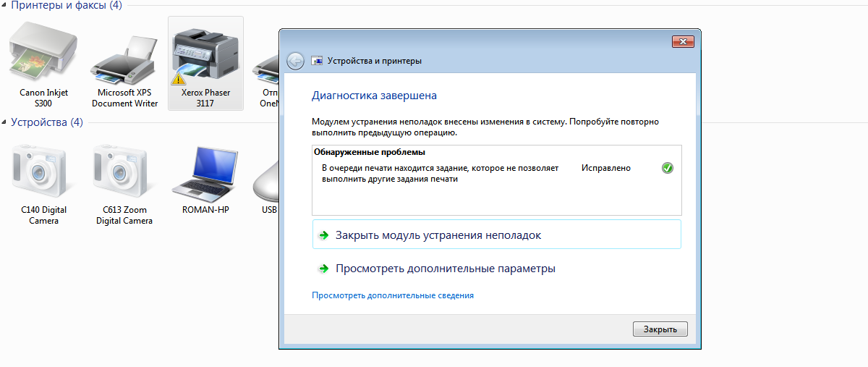This screenshot has height=367, width=868.
Task: Close the dialog with red X button
Action: (x=683, y=41)
